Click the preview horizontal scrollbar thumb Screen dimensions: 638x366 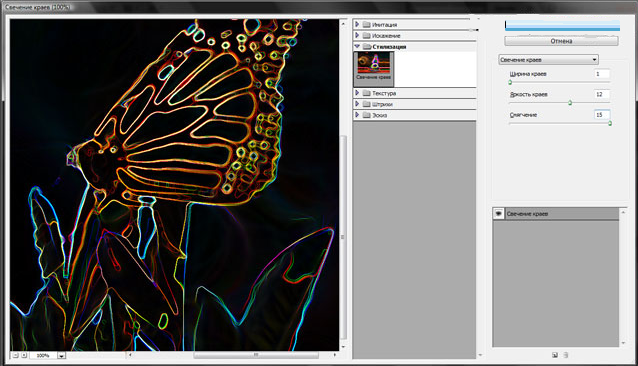[256, 355]
